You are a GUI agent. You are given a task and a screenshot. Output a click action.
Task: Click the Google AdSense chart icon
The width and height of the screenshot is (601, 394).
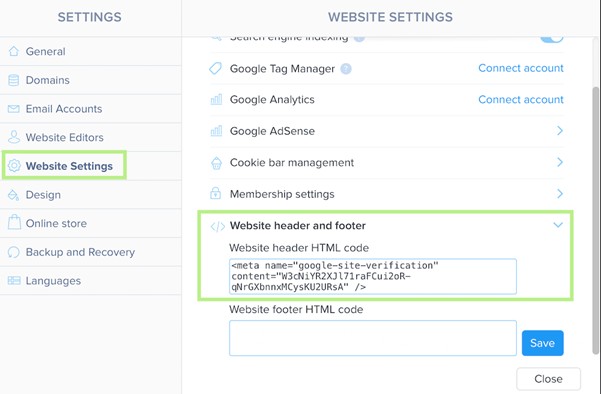(x=216, y=131)
